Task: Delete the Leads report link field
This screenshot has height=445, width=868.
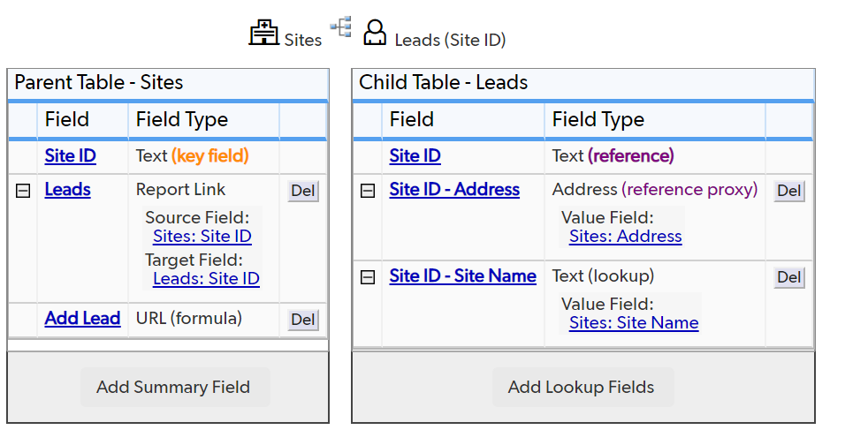Action: [x=303, y=191]
